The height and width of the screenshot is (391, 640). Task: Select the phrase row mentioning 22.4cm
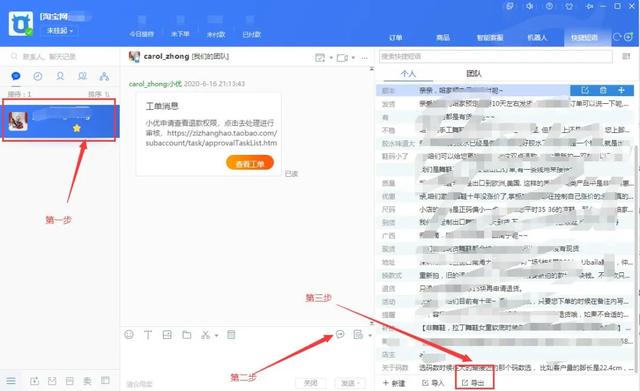505,367
